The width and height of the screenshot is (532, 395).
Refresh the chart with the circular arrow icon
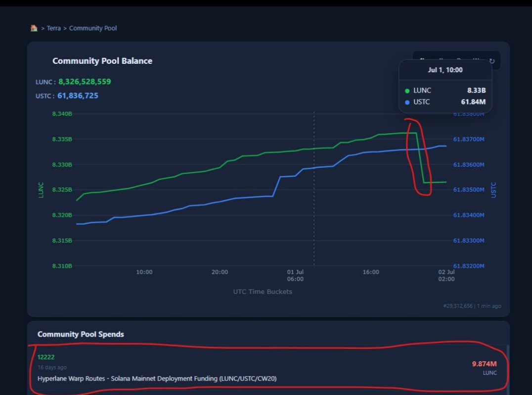pos(492,61)
